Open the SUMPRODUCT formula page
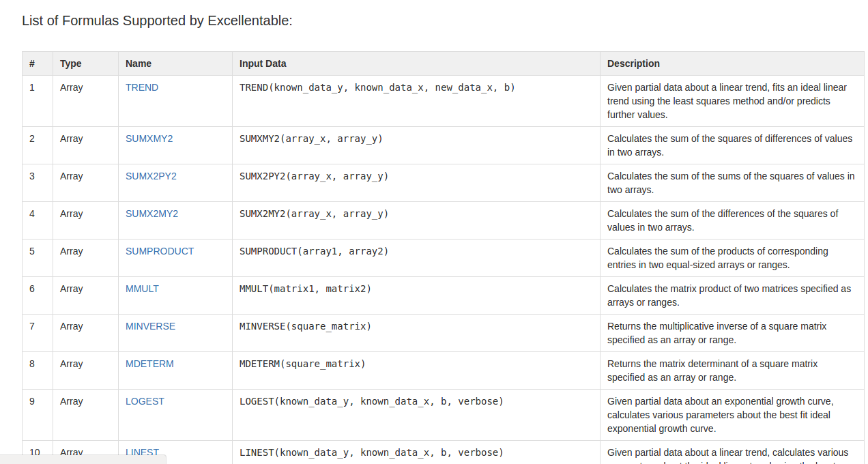This screenshot has width=868, height=464. [x=160, y=251]
